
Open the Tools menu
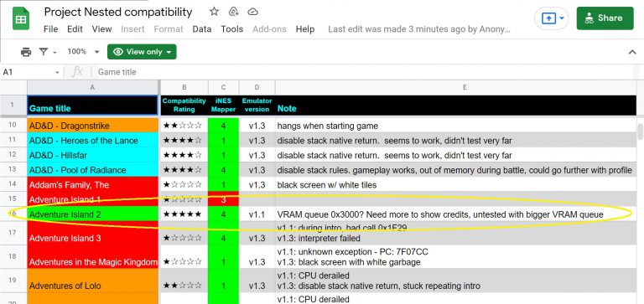click(232, 29)
